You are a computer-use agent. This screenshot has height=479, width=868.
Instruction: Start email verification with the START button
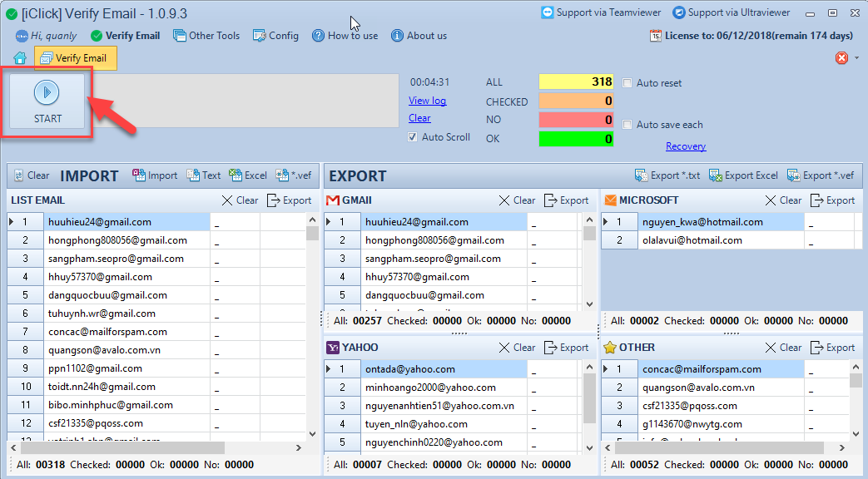(47, 101)
